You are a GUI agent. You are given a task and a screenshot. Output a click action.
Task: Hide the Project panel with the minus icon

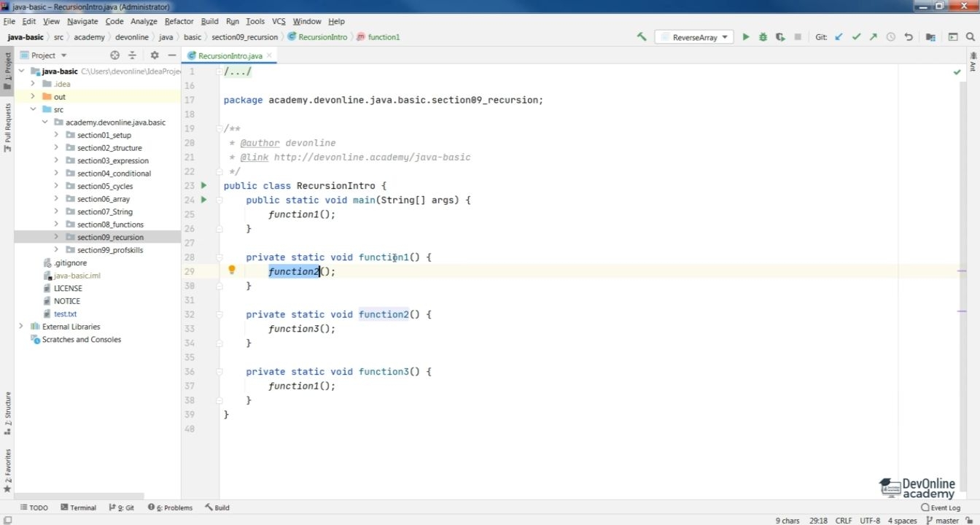coord(172,55)
